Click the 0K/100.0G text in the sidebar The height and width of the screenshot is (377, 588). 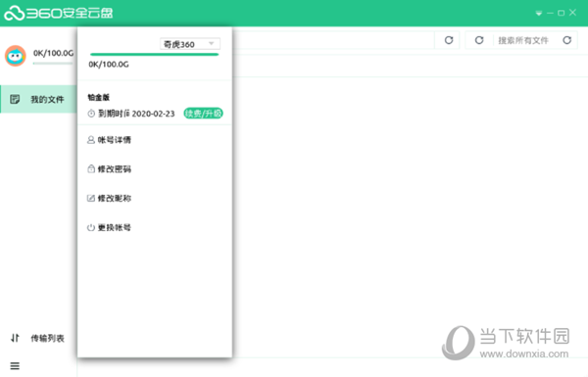[x=53, y=53]
